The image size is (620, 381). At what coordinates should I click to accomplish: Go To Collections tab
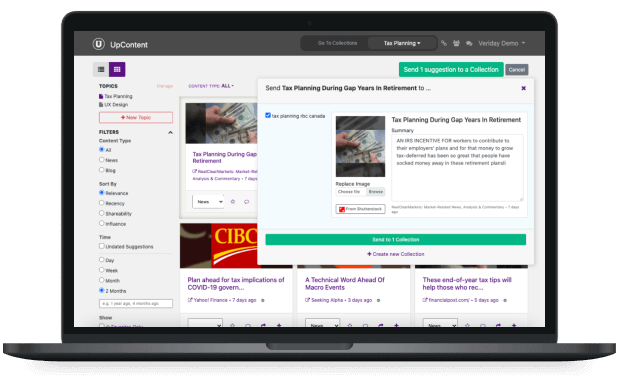(x=337, y=43)
